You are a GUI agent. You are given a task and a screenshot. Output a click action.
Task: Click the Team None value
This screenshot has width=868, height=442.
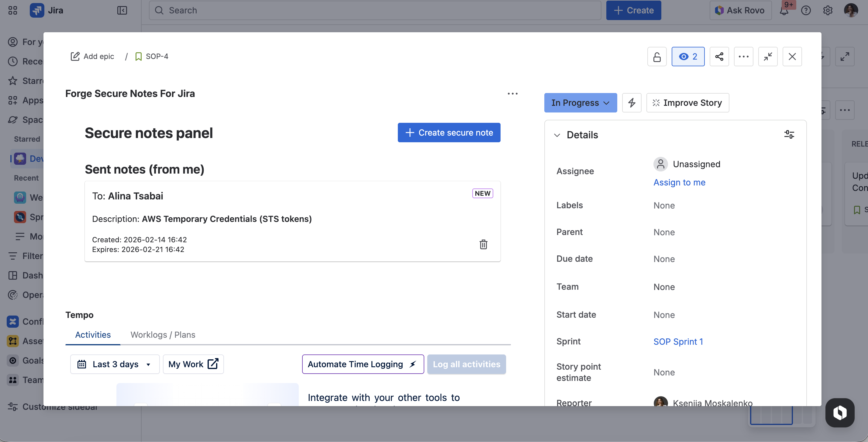pos(664,287)
